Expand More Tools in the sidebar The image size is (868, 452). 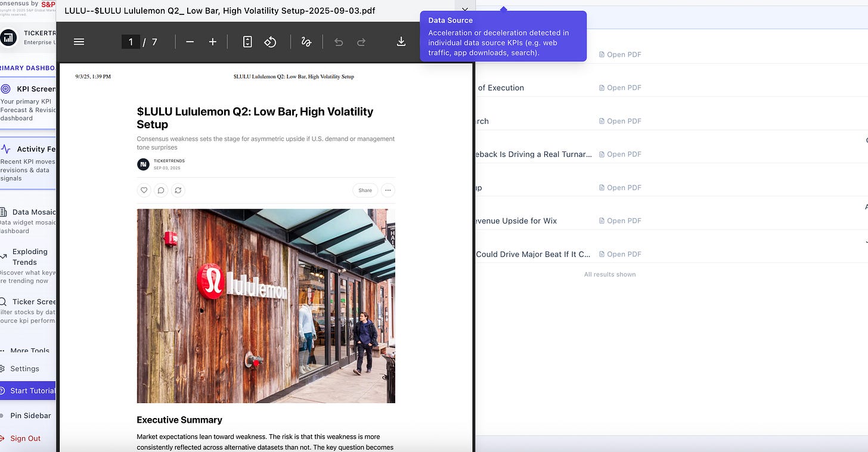point(28,351)
